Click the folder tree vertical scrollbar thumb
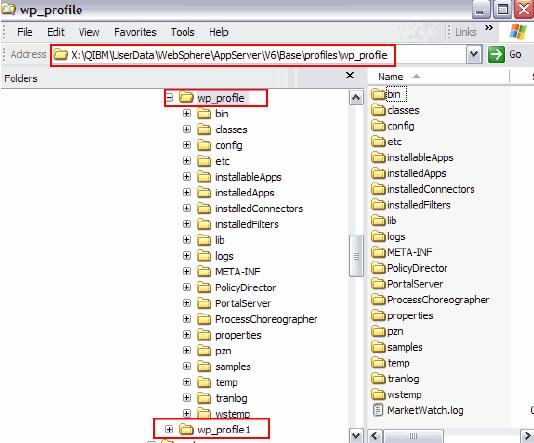 356,256
